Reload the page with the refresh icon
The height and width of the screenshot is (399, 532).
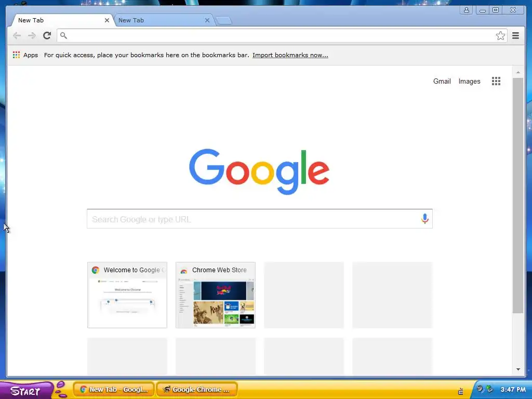[x=47, y=36]
